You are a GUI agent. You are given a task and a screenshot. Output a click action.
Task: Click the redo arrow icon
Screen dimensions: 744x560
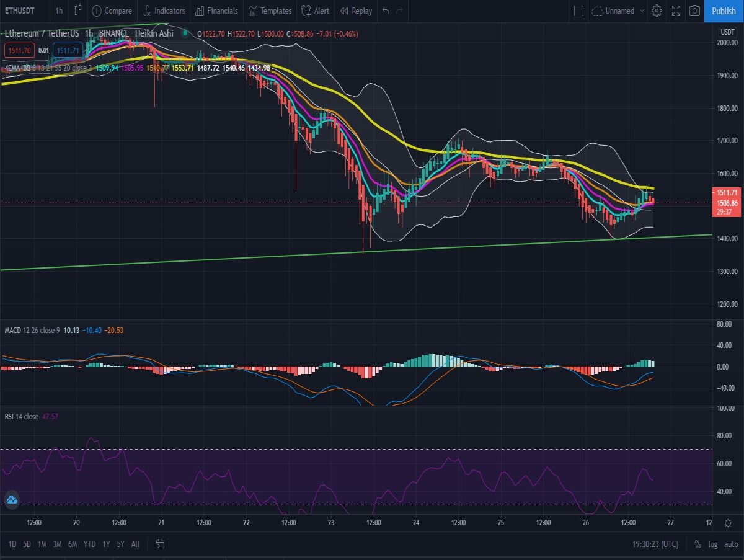pos(400,11)
